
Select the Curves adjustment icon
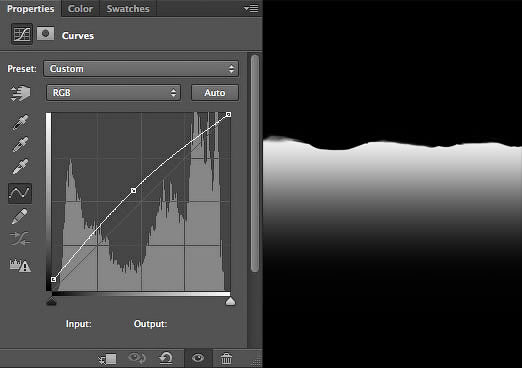pyautogui.click(x=22, y=34)
